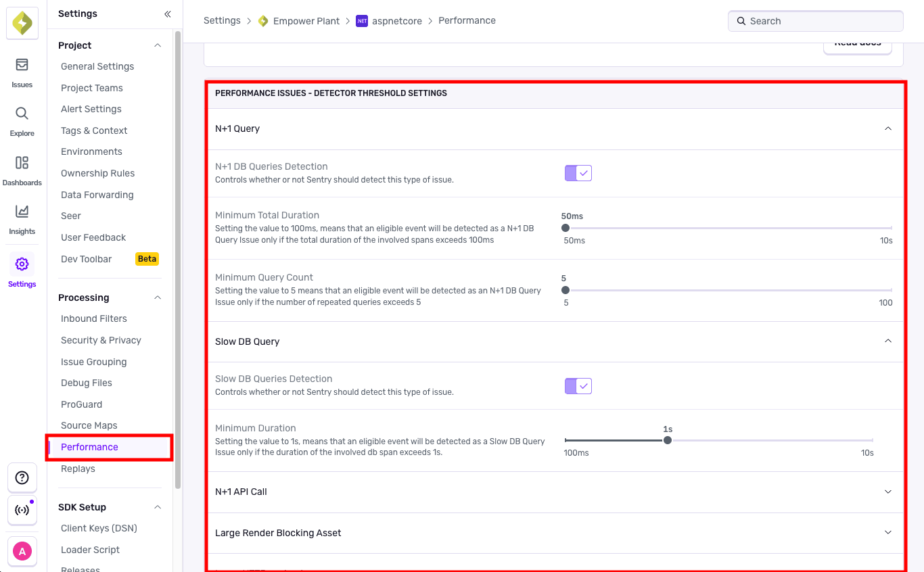This screenshot has width=924, height=572.
Task: Click the Settings gear icon
Action: tap(22, 264)
